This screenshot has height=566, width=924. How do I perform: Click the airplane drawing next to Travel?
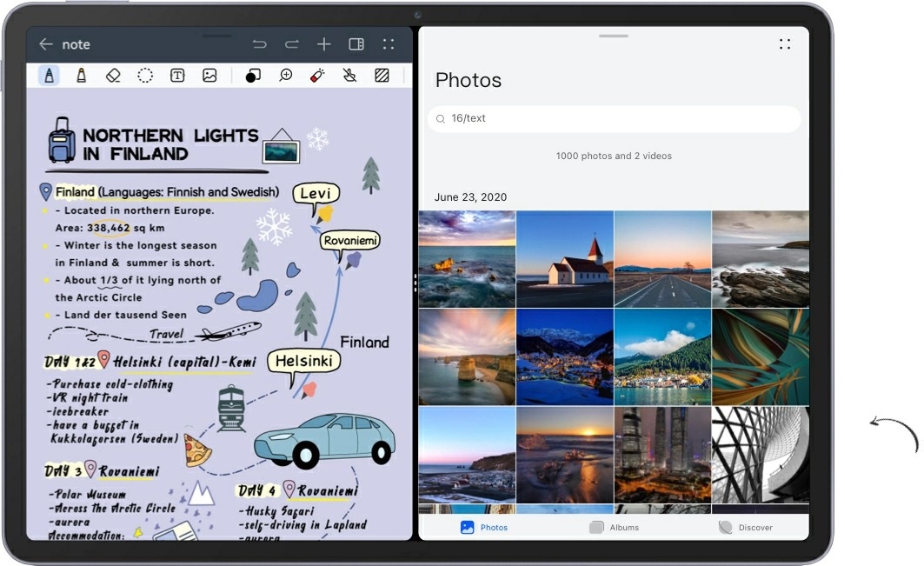click(229, 331)
